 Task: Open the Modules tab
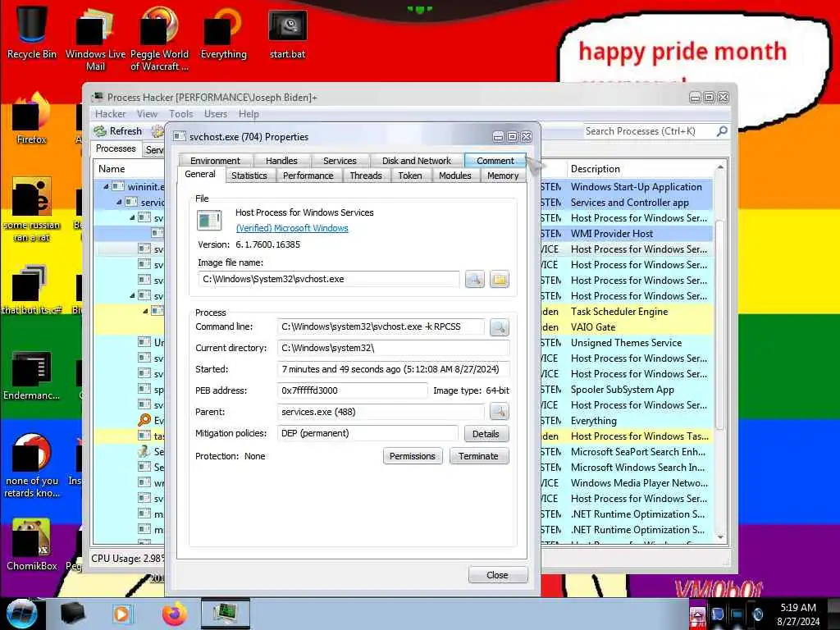[x=454, y=176]
